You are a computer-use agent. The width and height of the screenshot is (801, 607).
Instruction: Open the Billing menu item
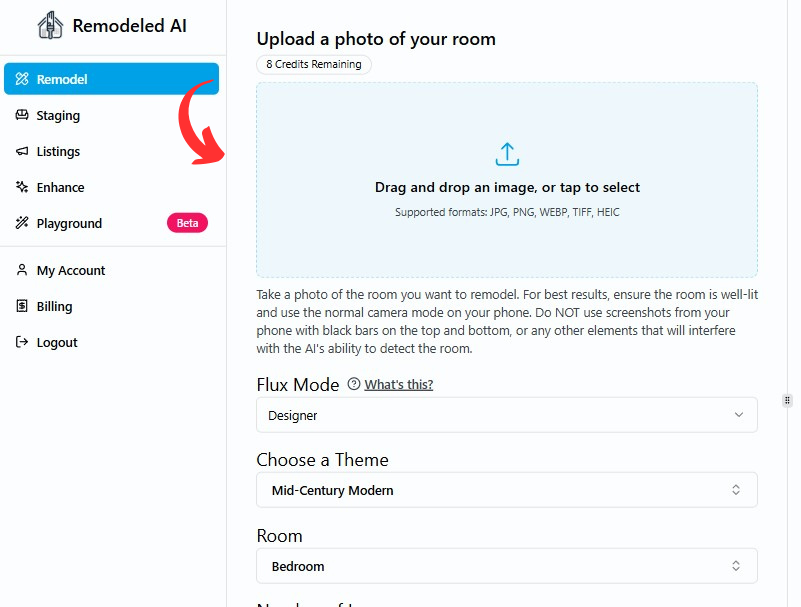click(x=54, y=306)
